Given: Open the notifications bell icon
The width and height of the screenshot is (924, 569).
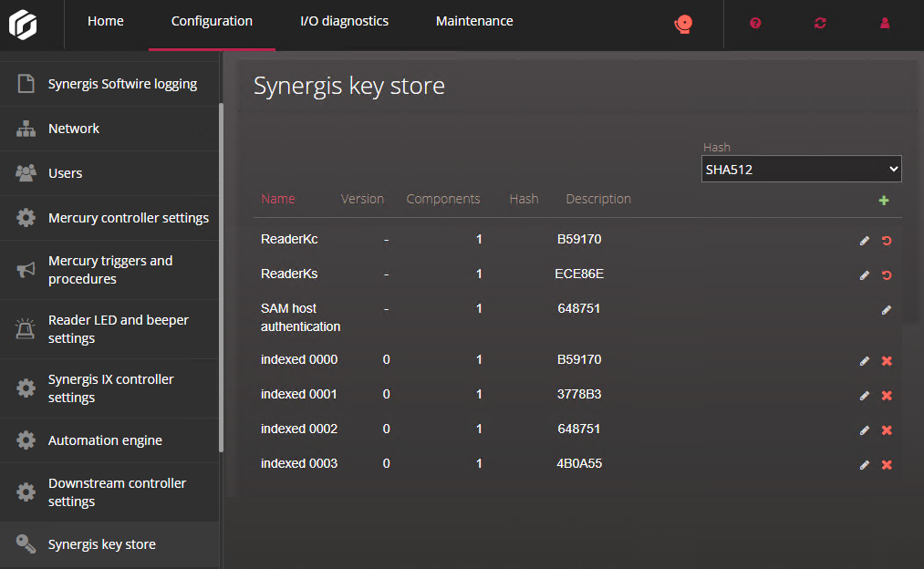Looking at the screenshot, I should tap(683, 24).
